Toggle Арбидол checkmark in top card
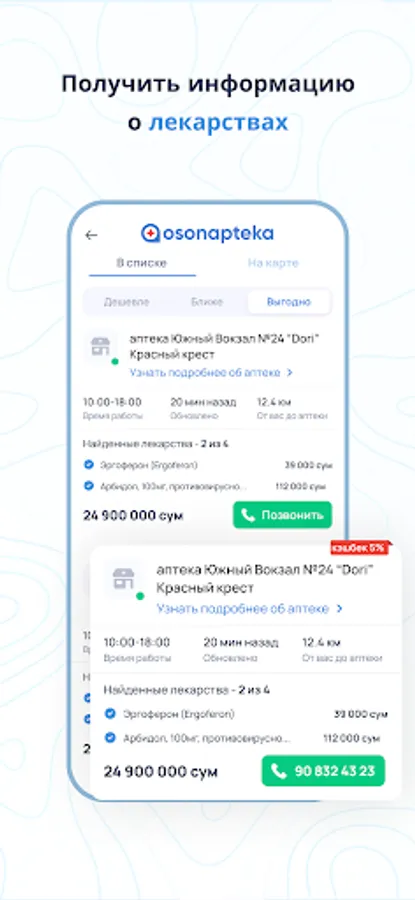The width and height of the screenshot is (415, 900). [x=88, y=486]
